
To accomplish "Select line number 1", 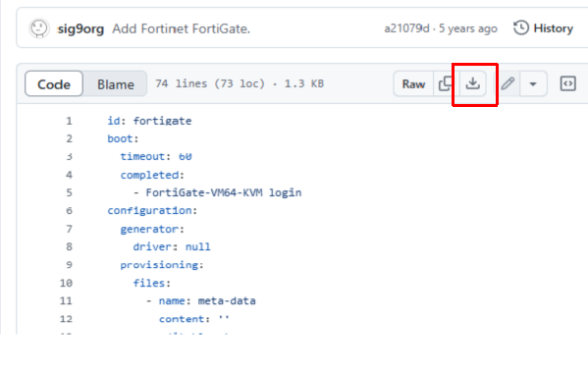I will [x=69, y=121].
